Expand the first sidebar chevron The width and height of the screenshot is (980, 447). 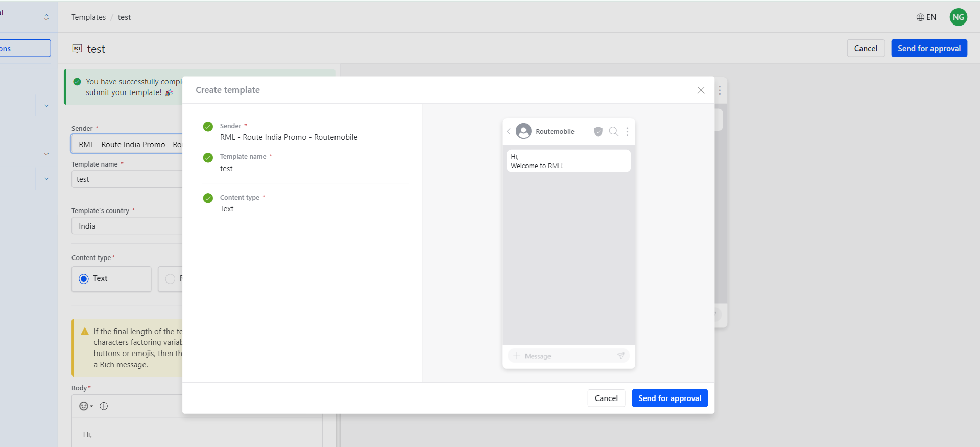tap(46, 106)
